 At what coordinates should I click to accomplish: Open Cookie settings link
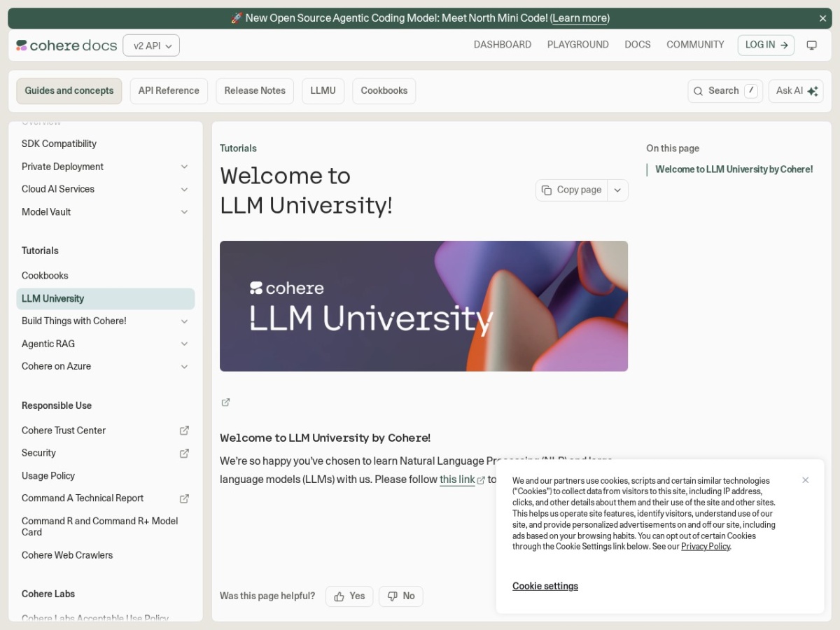point(545,586)
